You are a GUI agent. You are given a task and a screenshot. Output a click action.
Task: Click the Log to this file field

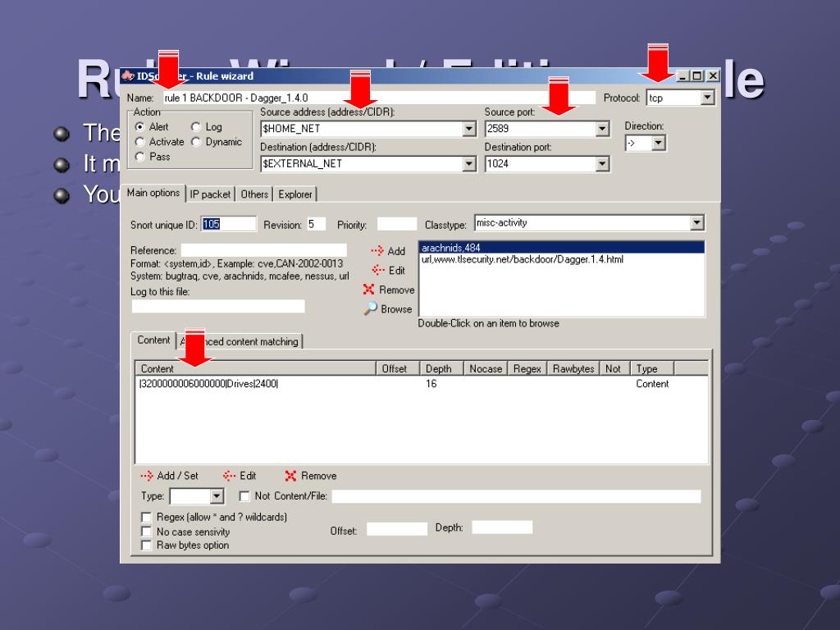[x=218, y=306]
